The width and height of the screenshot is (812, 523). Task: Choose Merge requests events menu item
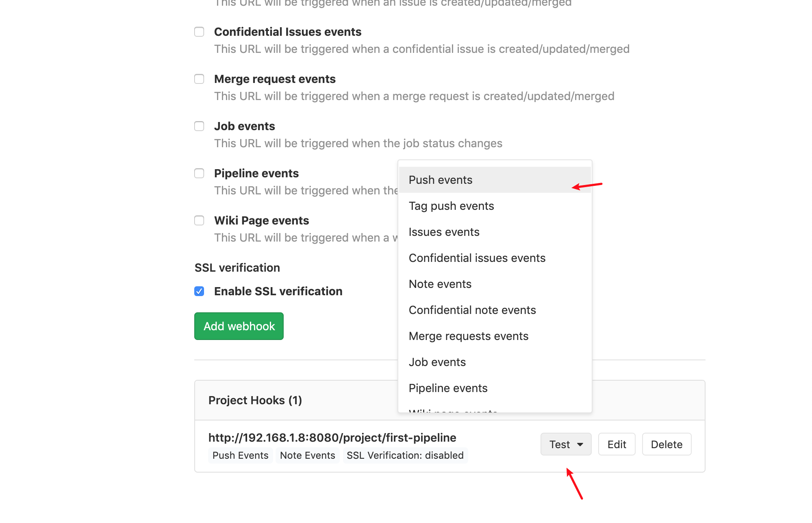[x=468, y=336]
